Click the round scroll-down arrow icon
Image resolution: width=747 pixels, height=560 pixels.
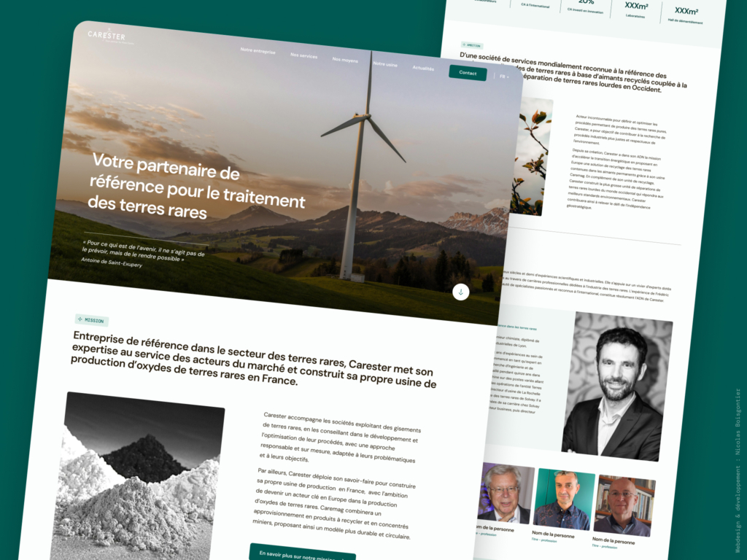(461, 292)
